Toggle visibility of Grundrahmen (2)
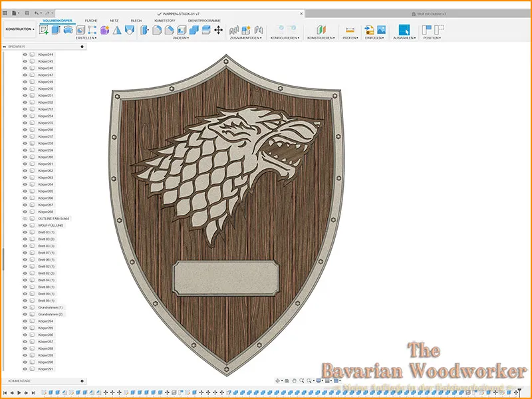 click(25, 314)
